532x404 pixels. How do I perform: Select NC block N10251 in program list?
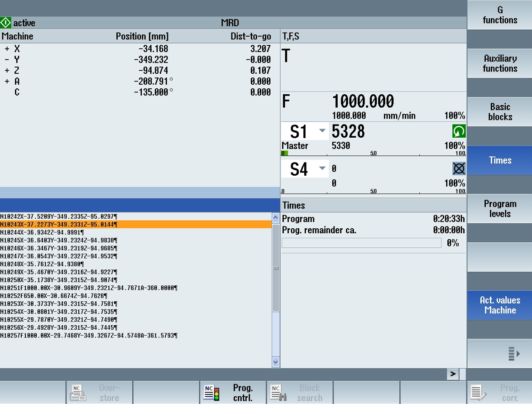pyautogui.click(x=89, y=288)
